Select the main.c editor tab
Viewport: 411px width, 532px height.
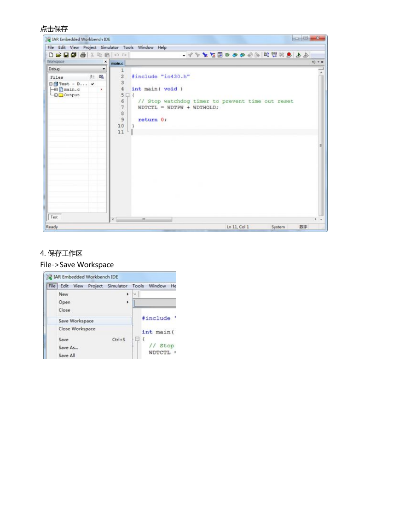(x=117, y=64)
